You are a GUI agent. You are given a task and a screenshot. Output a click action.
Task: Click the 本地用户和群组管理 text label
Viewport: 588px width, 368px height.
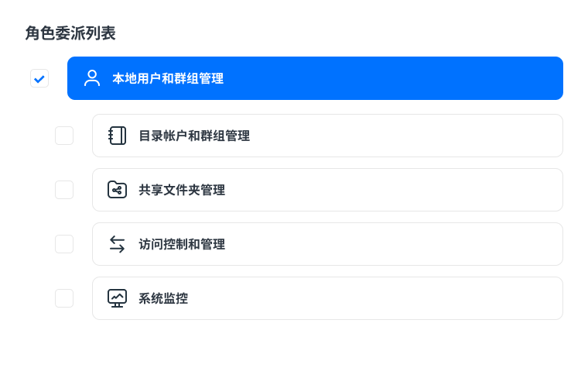168,78
